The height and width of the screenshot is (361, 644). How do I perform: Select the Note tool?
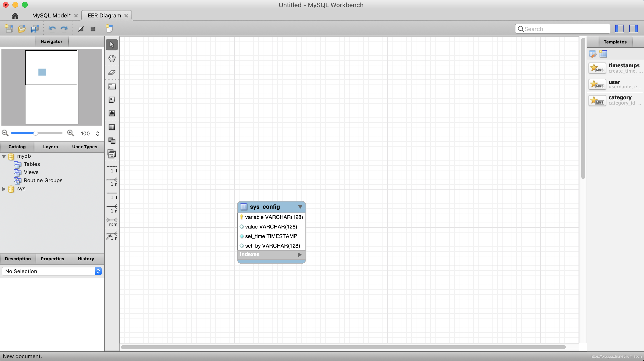(x=112, y=100)
